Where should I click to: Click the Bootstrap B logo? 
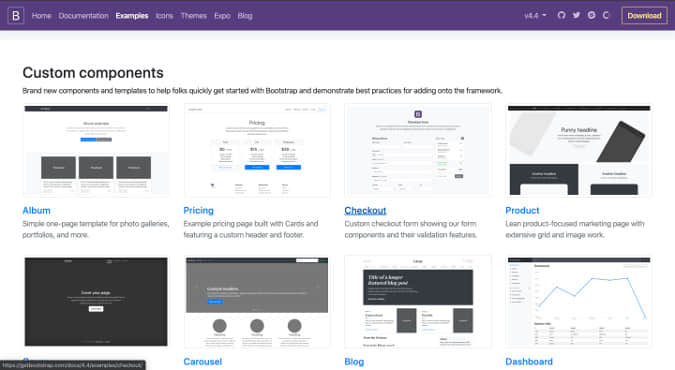[15, 16]
